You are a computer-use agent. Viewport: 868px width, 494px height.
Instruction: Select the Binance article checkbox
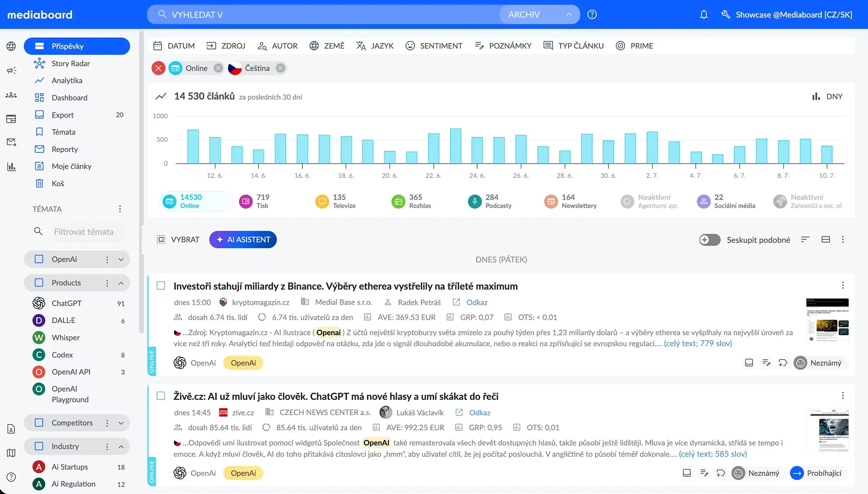click(161, 286)
